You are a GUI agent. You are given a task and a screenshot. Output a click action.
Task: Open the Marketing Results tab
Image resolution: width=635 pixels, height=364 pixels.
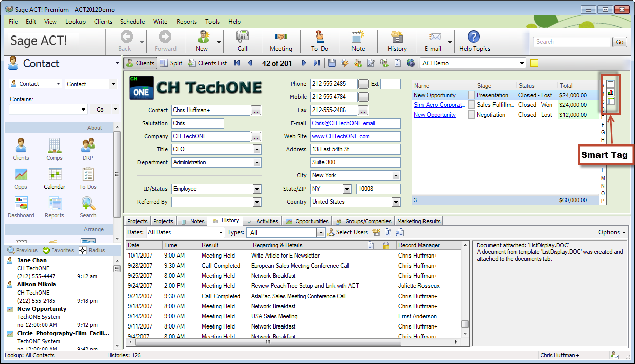[x=419, y=221]
